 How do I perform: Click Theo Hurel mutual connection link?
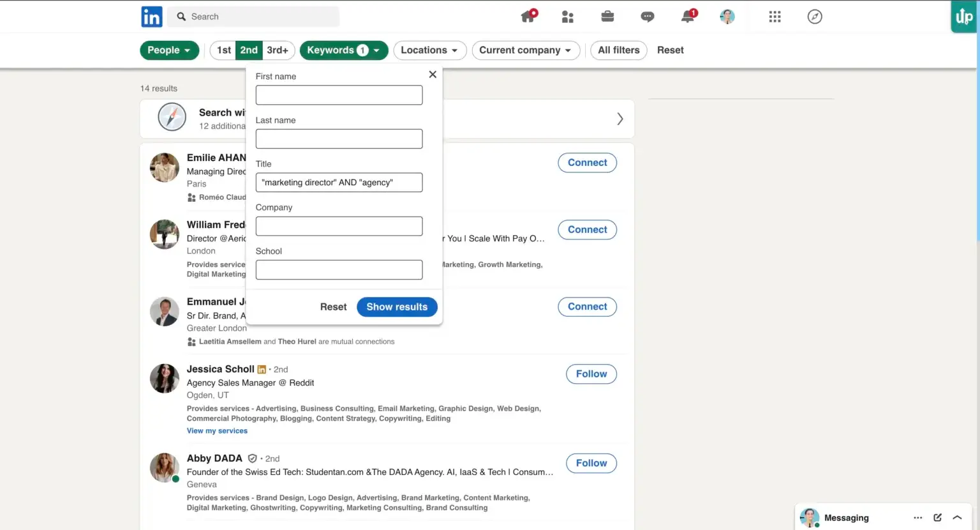[x=297, y=342]
